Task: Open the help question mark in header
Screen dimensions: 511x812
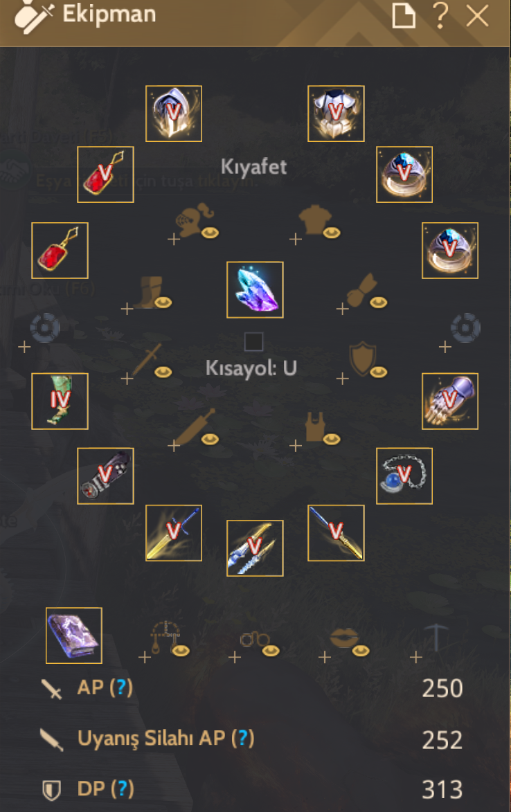Action: [x=440, y=15]
